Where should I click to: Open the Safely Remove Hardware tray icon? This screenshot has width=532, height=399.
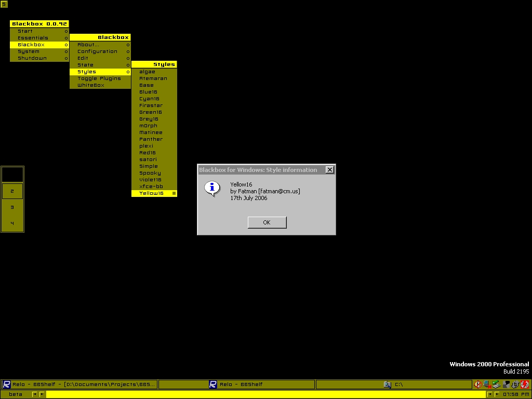coord(497,384)
